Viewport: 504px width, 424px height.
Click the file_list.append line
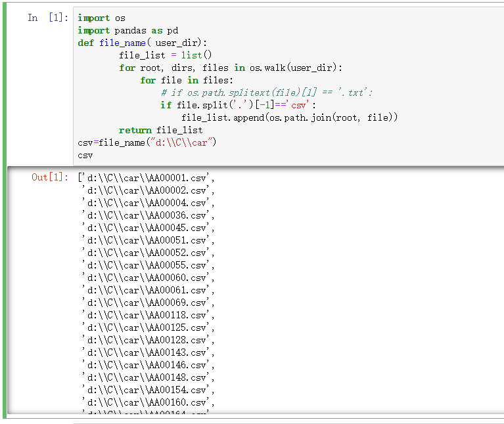pos(289,117)
